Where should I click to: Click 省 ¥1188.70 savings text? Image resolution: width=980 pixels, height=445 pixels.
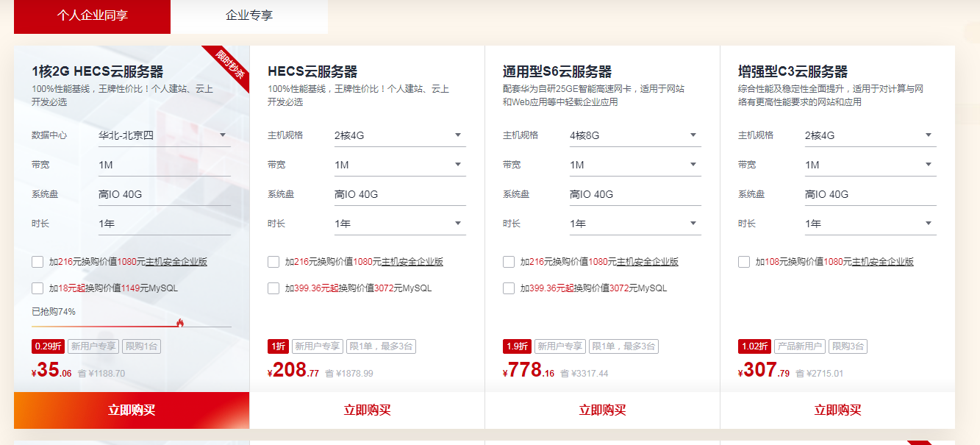click(x=101, y=374)
